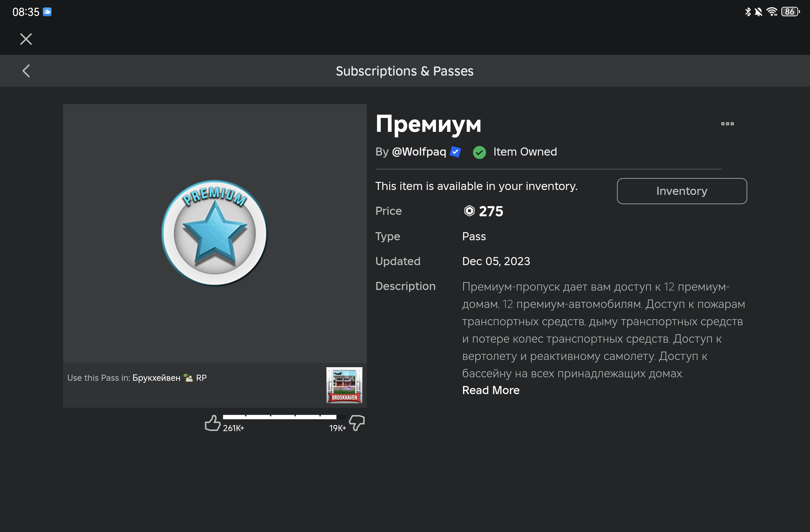Open creator profile @Wolfpaq

point(419,152)
